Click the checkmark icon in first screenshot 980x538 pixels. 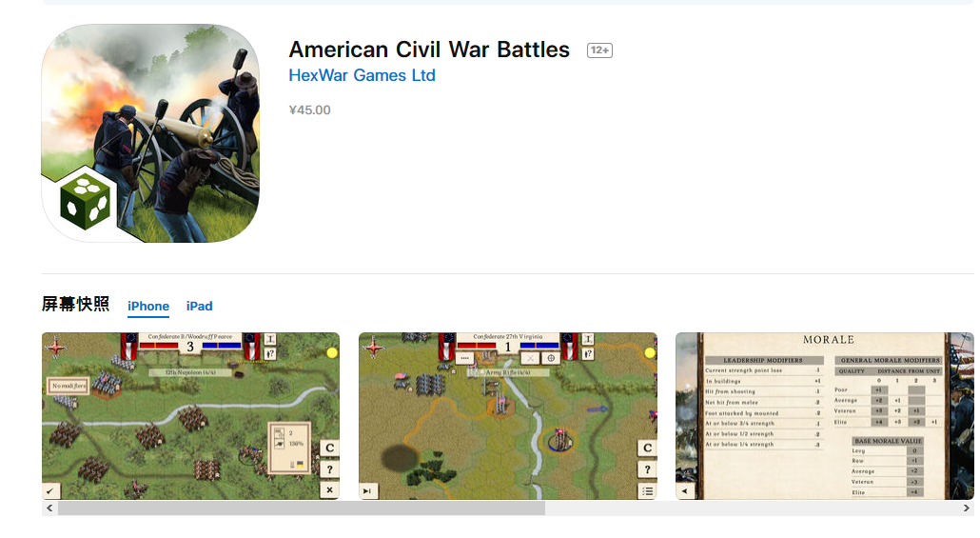[50, 491]
